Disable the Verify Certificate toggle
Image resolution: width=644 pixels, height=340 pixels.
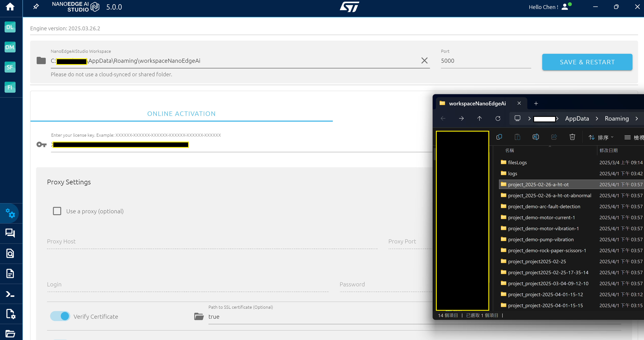60,316
